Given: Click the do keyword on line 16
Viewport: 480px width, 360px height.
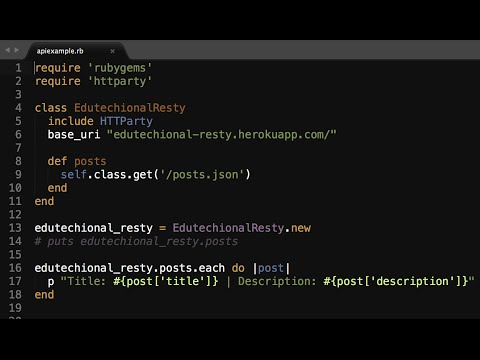Looking at the screenshot, I should (238, 268).
